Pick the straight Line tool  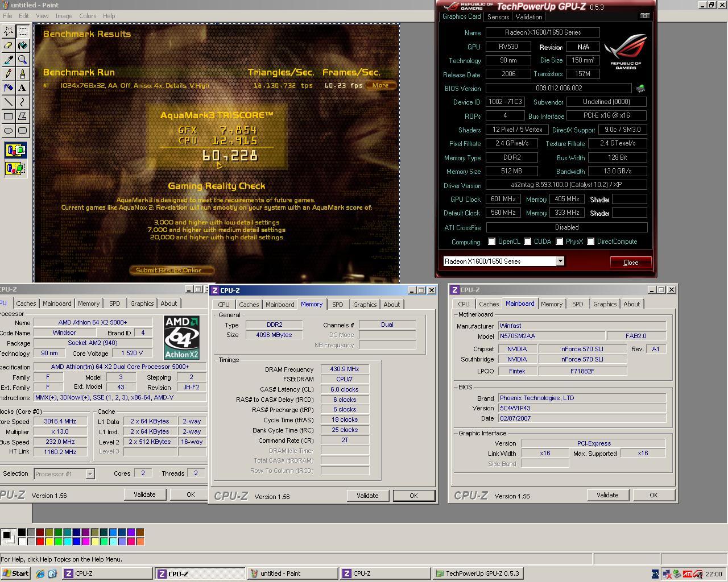coord(9,102)
